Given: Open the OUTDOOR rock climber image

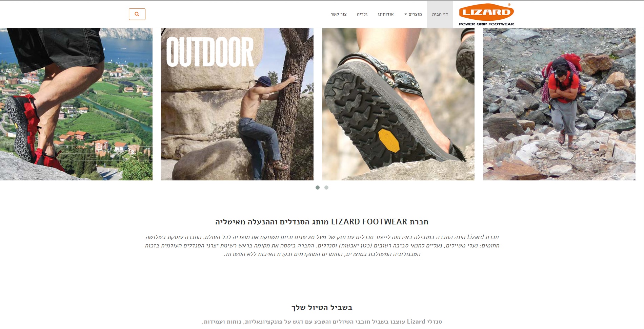Looking at the screenshot, I should 237,104.
